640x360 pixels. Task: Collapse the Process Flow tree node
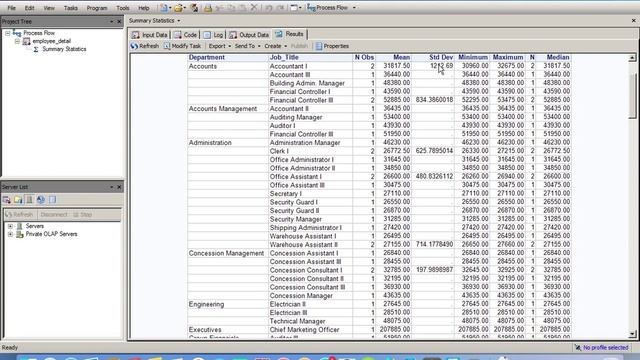[x=8, y=33]
